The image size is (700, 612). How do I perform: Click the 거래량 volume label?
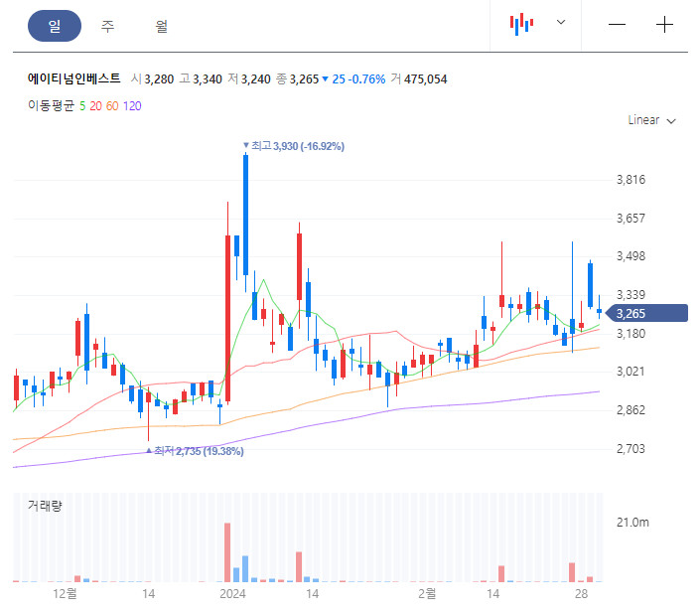(x=45, y=506)
